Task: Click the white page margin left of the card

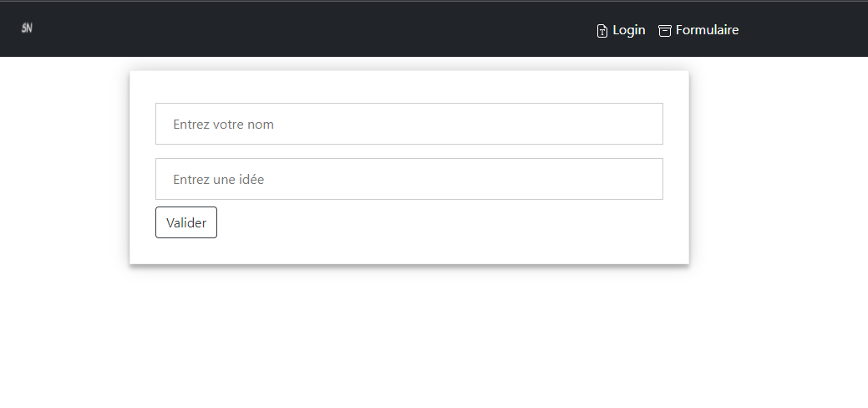Action: (63, 166)
